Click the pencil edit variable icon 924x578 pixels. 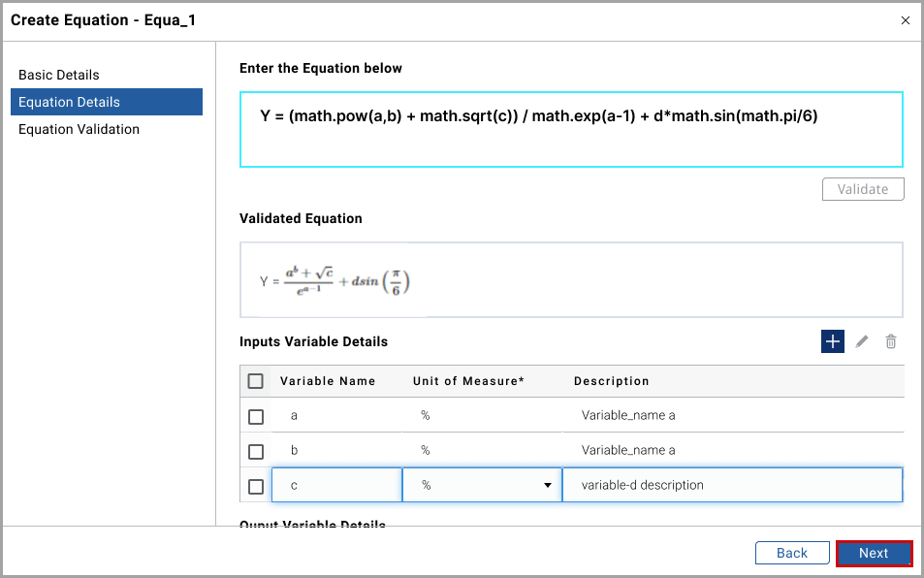862,341
